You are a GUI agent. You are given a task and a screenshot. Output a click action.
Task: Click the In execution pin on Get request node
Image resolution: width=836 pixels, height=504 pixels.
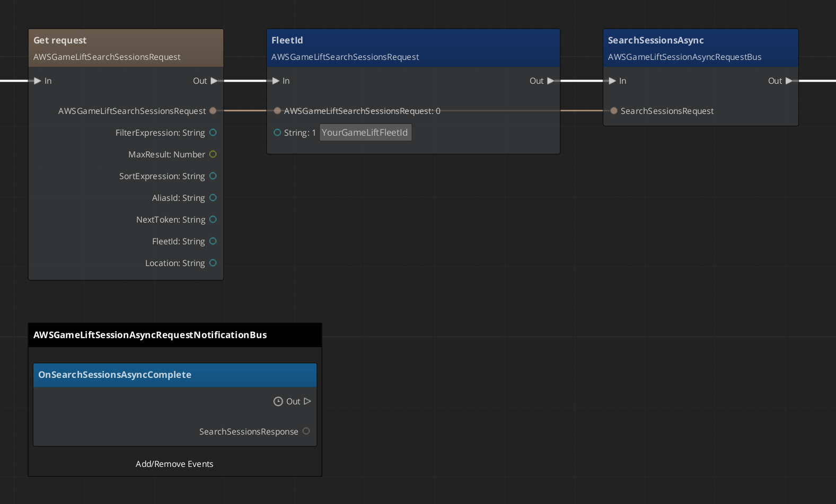[38, 81]
